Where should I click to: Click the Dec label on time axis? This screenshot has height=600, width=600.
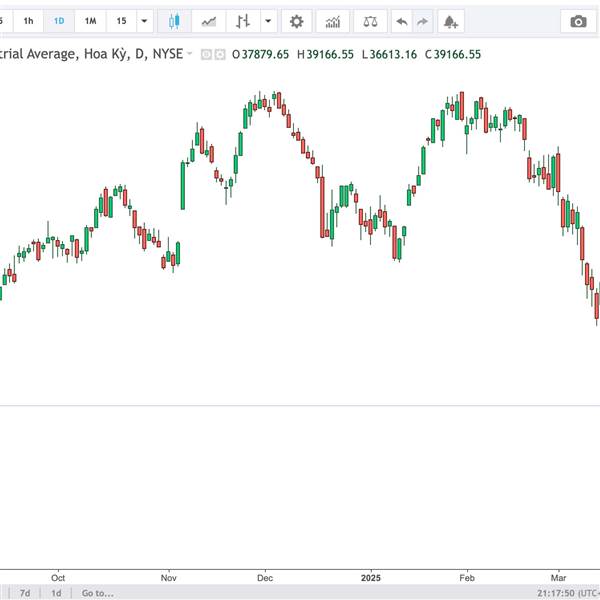click(x=265, y=577)
